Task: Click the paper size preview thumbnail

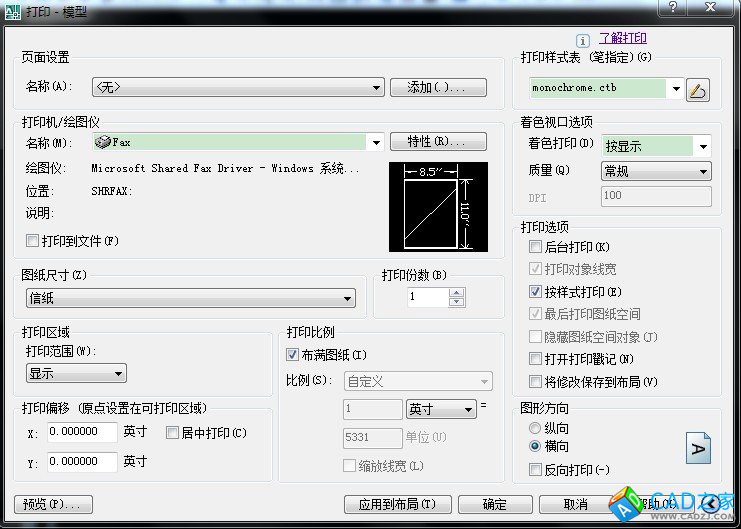Action: (438, 207)
